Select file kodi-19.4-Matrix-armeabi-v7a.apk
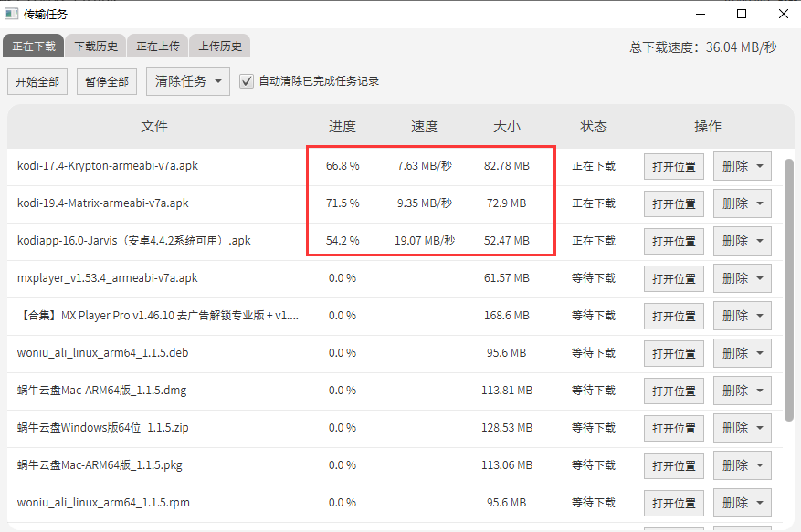This screenshot has width=801, height=532. pos(102,203)
